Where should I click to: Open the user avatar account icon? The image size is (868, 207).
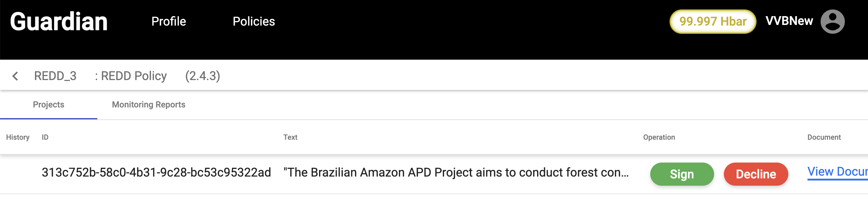click(x=832, y=22)
